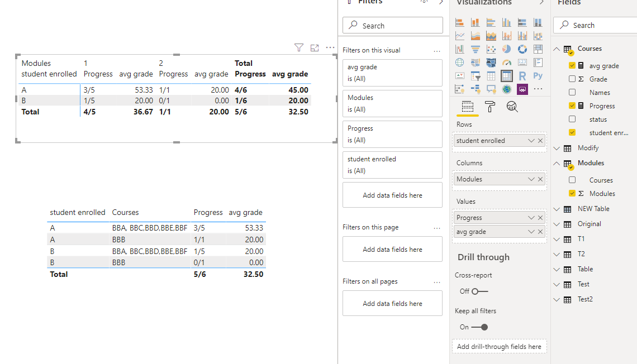637x364 pixels.
Task: Select the globe Map visual
Action: point(459,63)
